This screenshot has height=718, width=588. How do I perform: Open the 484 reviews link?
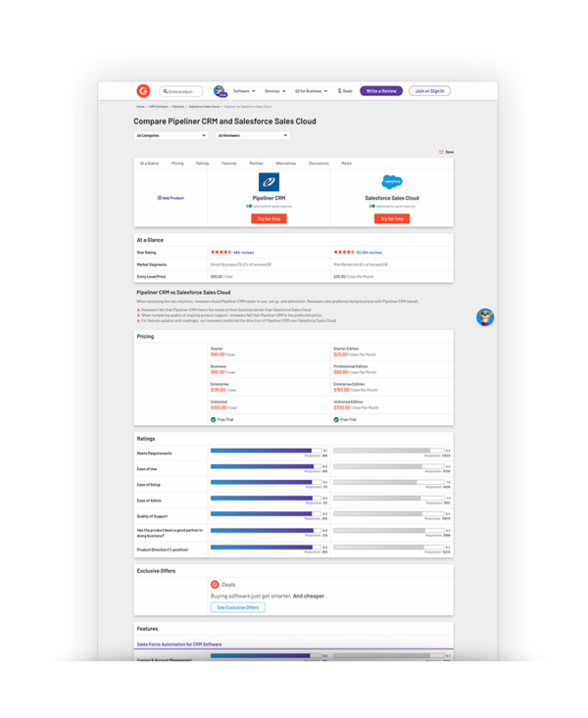click(244, 253)
